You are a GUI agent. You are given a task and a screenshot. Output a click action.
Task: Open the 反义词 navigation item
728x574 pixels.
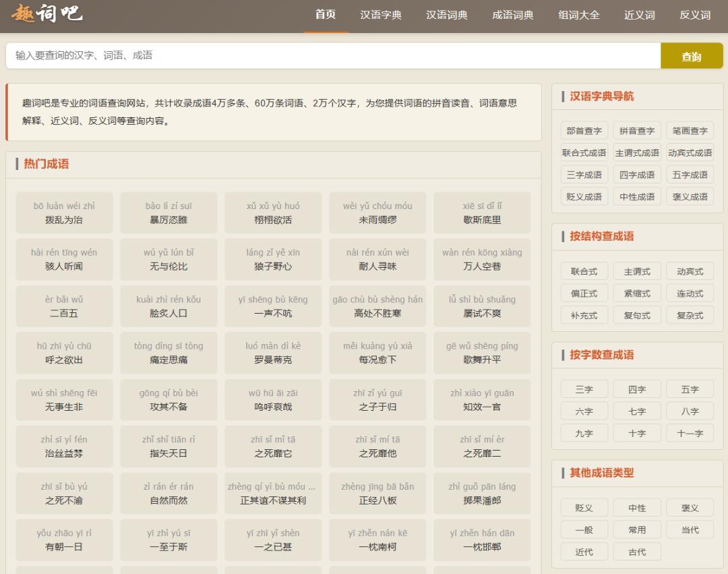coord(695,15)
